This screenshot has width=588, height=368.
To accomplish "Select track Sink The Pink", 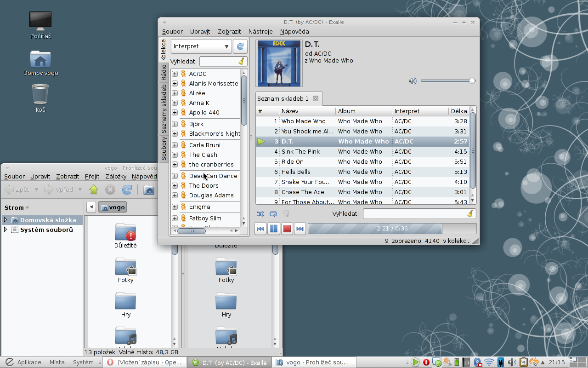I will [x=362, y=152].
